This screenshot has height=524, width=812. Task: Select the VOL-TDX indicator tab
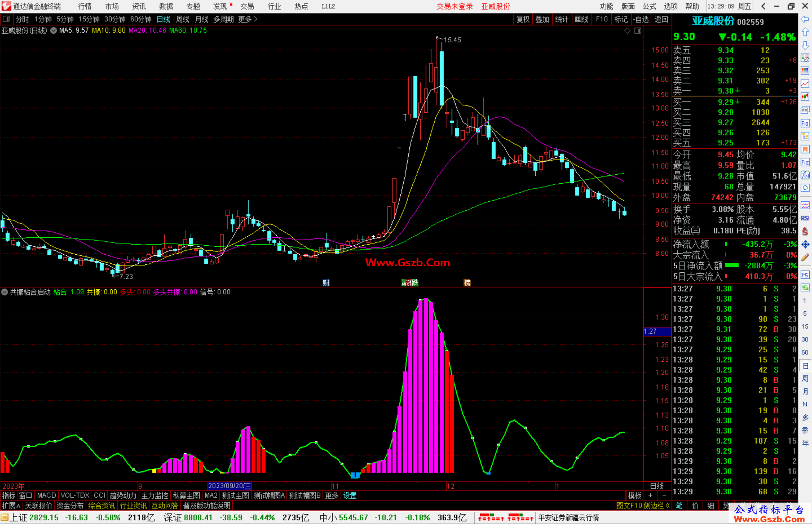[75, 495]
